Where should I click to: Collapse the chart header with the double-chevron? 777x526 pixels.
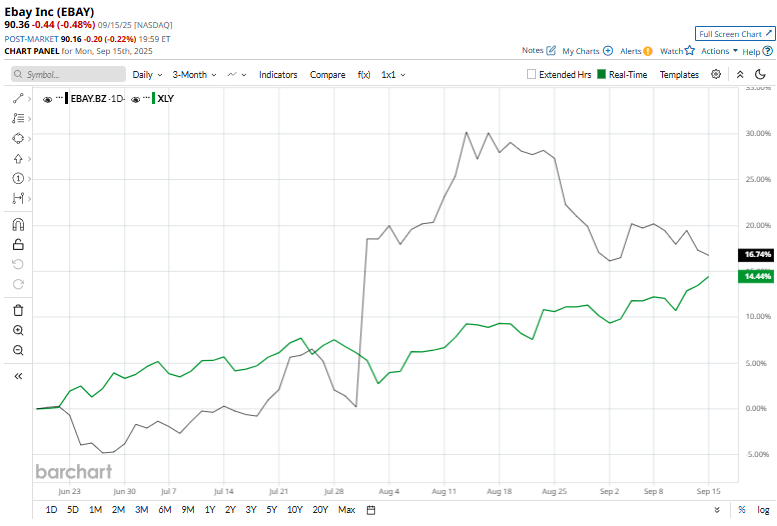tap(740, 74)
